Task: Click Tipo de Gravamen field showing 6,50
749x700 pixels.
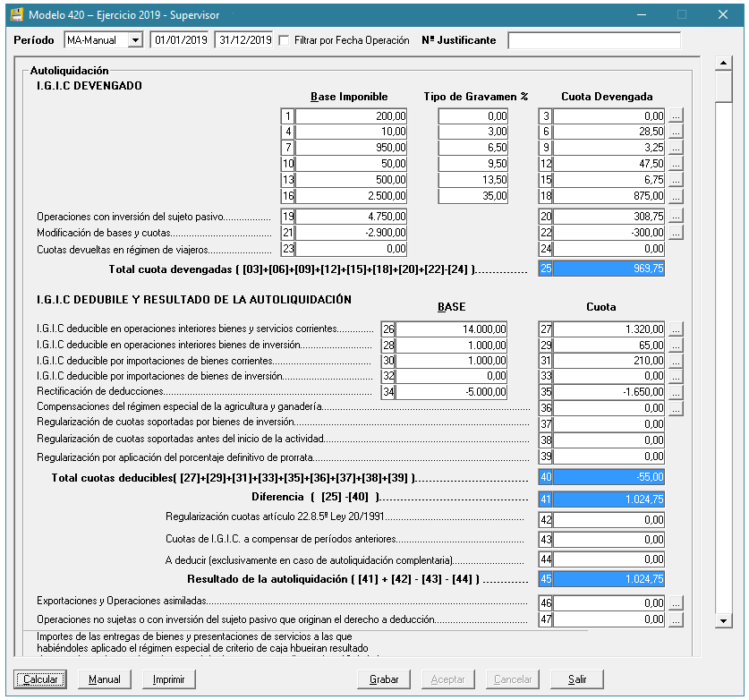Action: tap(472, 148)
